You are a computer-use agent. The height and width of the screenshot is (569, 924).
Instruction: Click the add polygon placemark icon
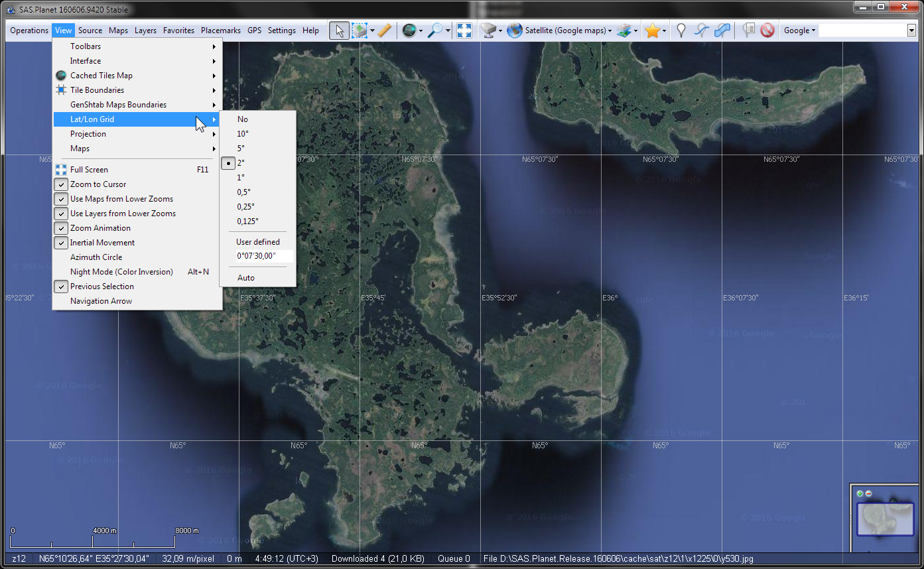click(722, 31)
